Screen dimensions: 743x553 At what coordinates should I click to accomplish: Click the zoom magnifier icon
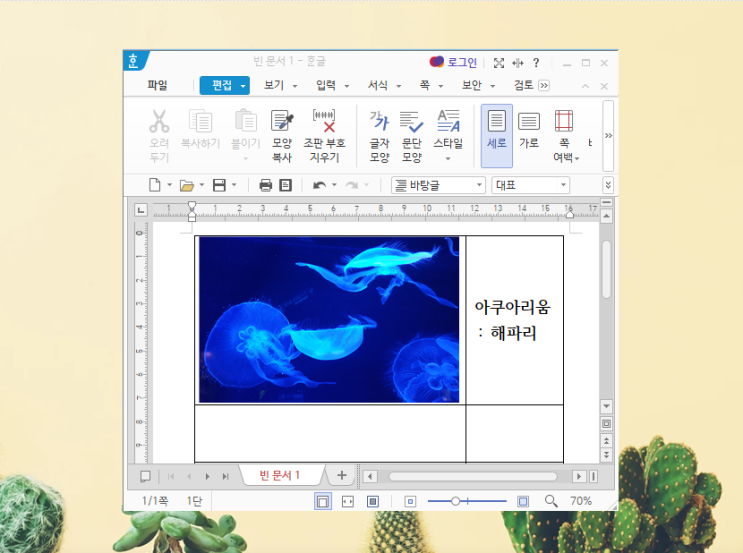coord(551,501)
